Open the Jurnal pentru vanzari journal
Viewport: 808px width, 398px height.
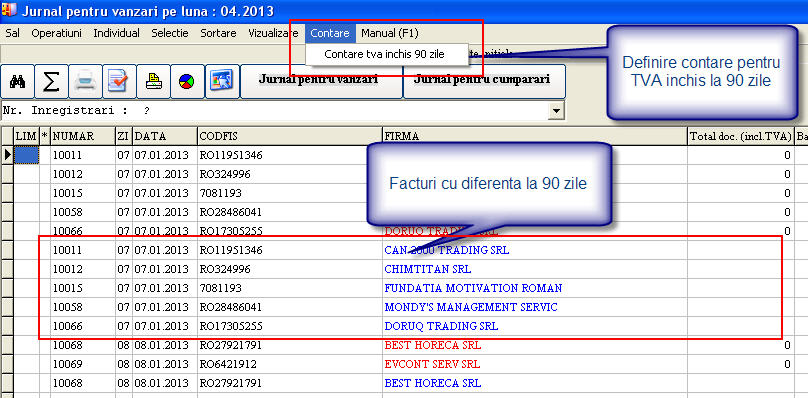321,81
